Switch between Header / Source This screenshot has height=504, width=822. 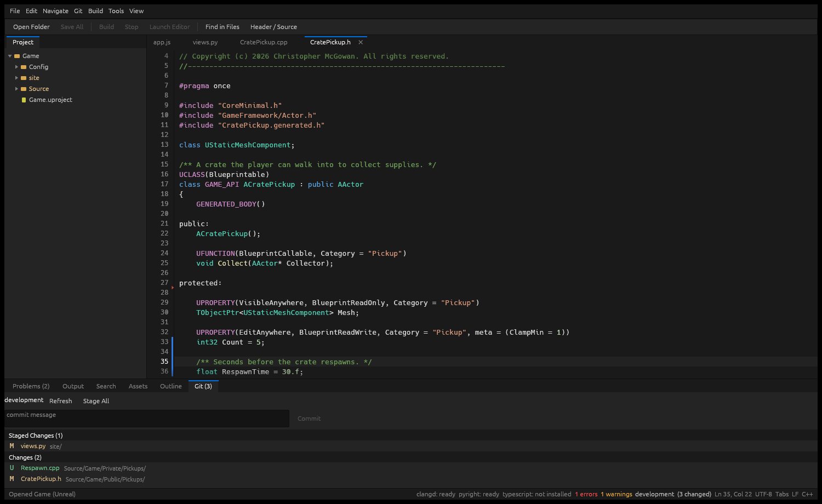pyautogui.click(x=273, y=27)
